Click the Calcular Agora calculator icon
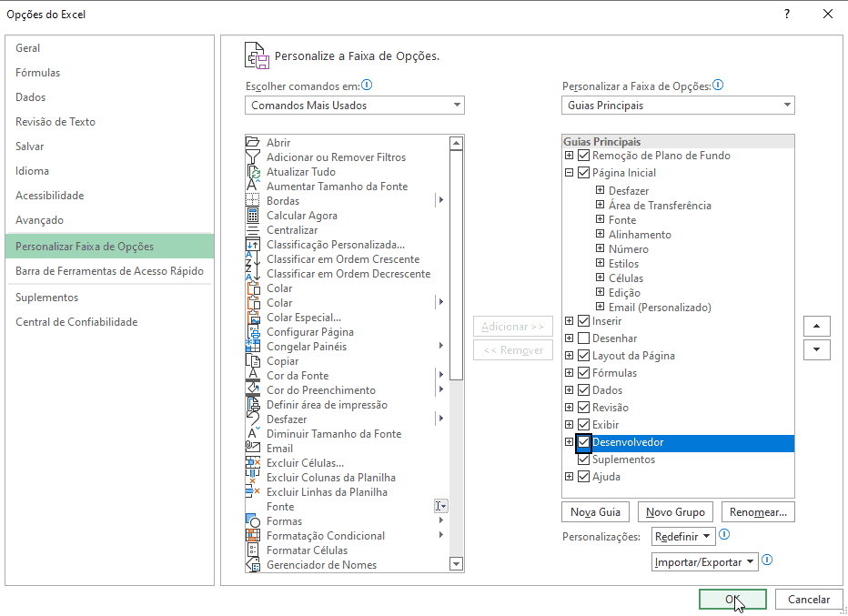 tap(253, 216)
